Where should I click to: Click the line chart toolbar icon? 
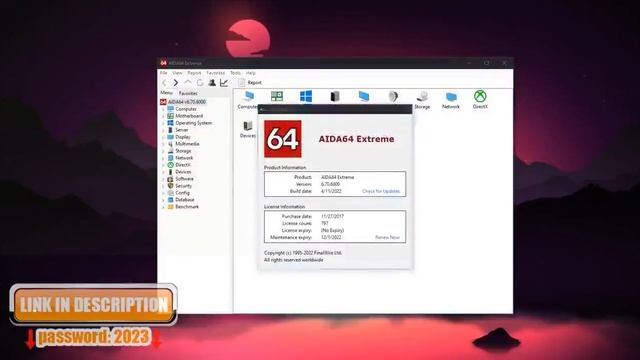coord(224,82)
